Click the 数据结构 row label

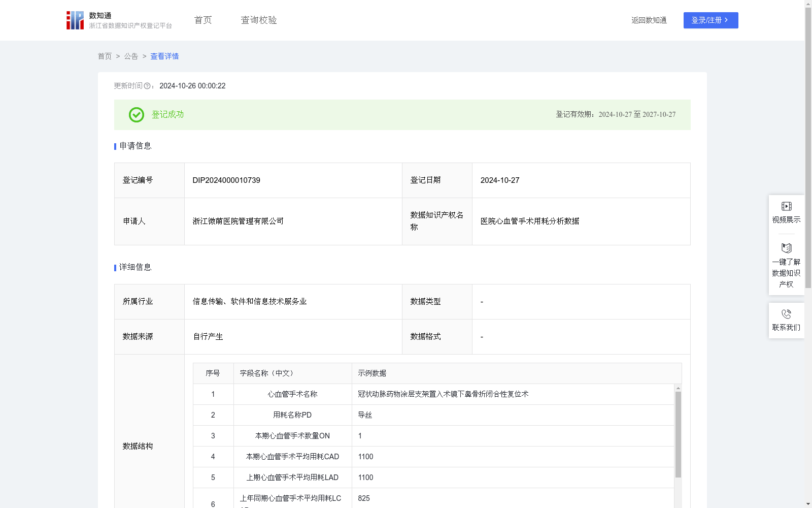point(138,447)
